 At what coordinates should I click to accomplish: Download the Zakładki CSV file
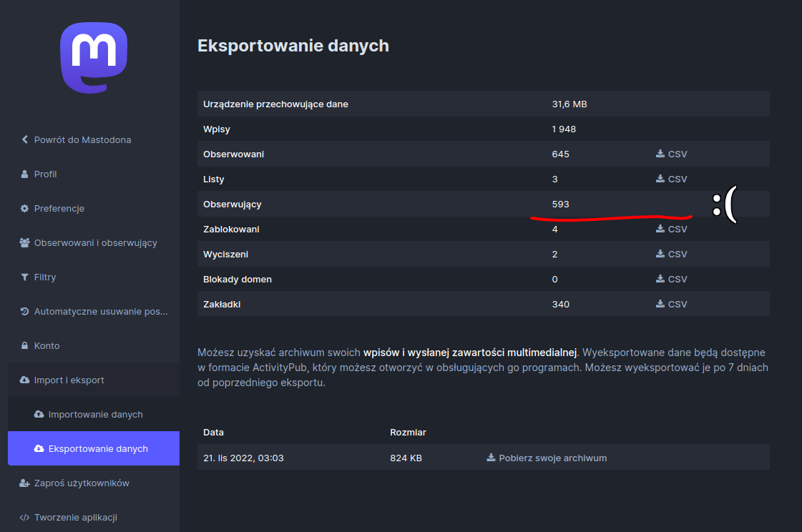point(671,305)
